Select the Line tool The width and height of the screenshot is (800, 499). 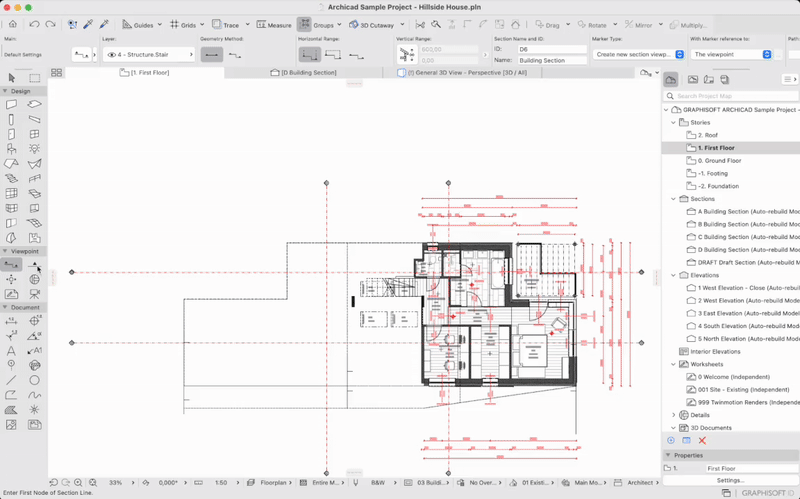click(x=11, y=380)
